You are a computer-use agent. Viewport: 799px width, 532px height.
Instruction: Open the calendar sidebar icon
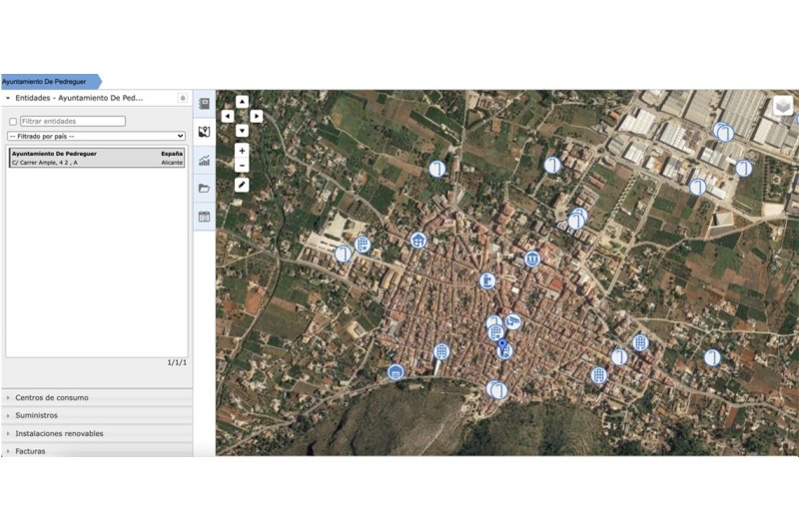coord(204,216)
